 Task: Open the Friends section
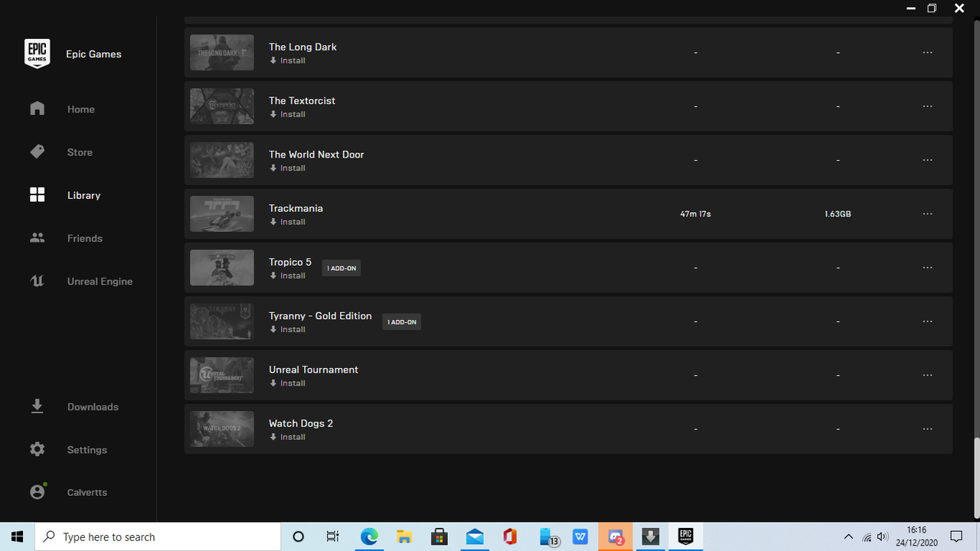point(66,238)
